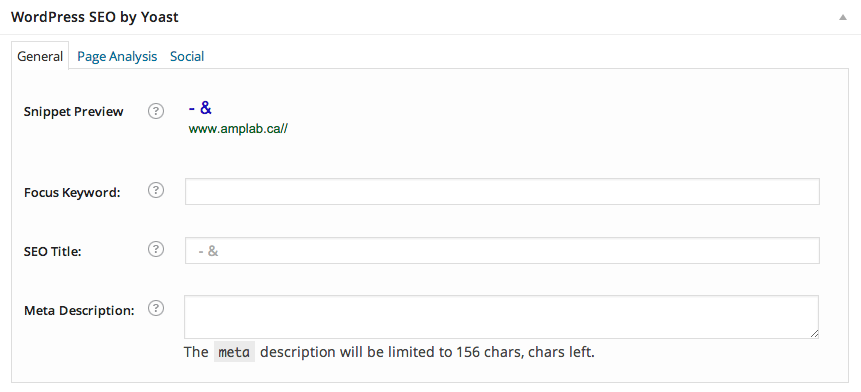Viewport: 861px width, 392px height.
Task: Click the "meta" code tag in hint
Action: click(234, 352)
